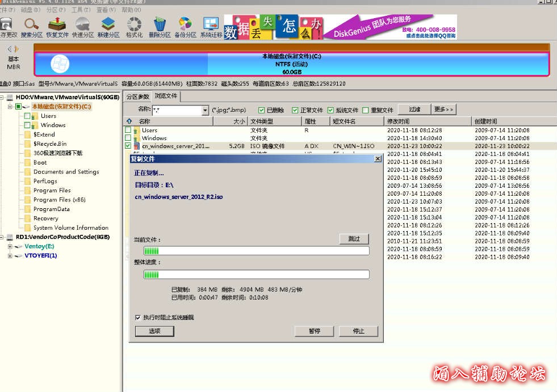This screenshot has height=392, width=557.
Task: Toggle the 已删除 (Deleted) filter checkbox
Action: 262,110
